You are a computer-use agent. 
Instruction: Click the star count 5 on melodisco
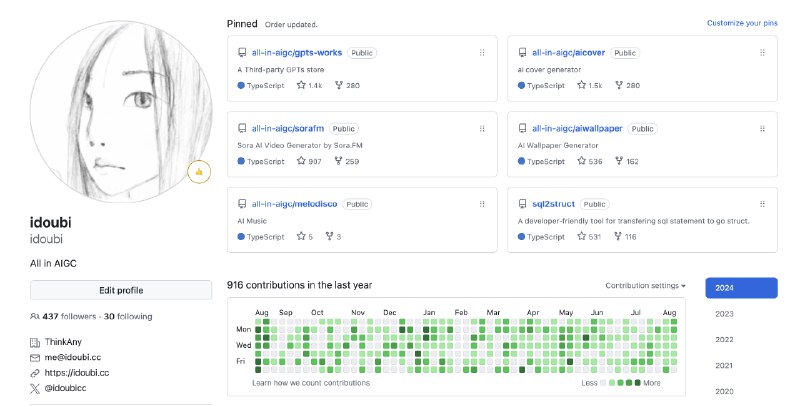[x=305, y=237]
